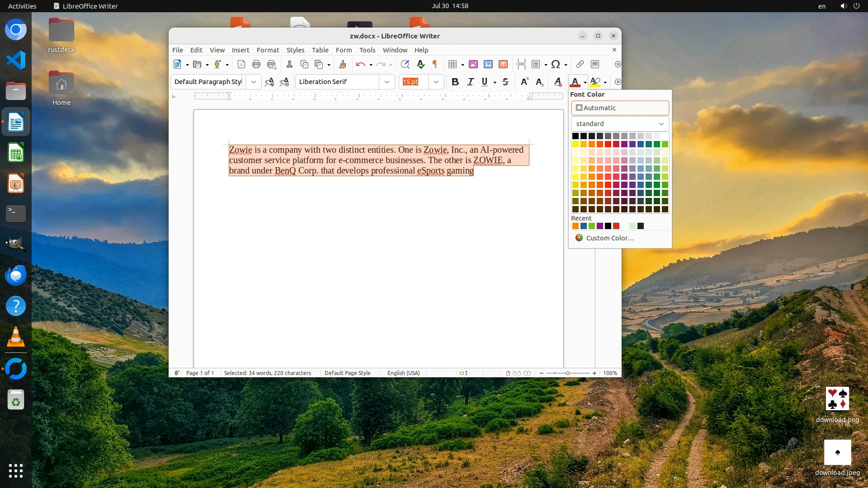868x488 pixels.
Task: Open Custom Color dialog
Action: (x=609, y=238)
